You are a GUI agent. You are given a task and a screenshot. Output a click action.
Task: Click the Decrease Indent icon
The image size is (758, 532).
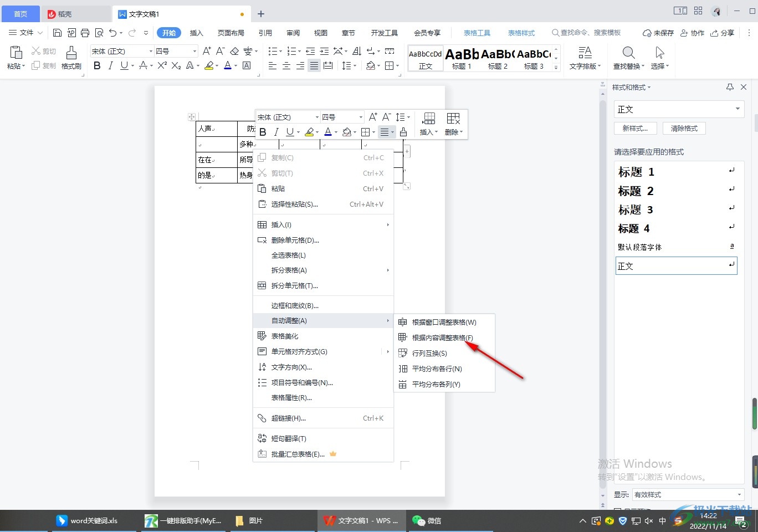point(310,51)
